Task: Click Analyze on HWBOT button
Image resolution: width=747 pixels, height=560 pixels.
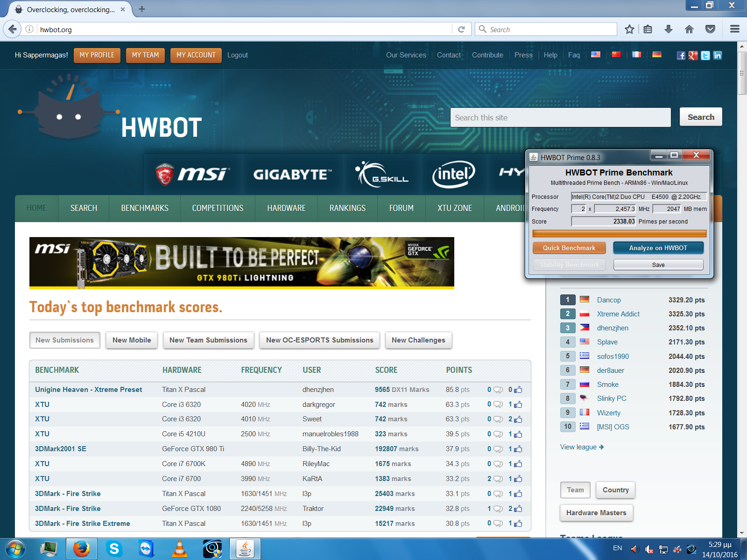Action: (x=658, y=248)
